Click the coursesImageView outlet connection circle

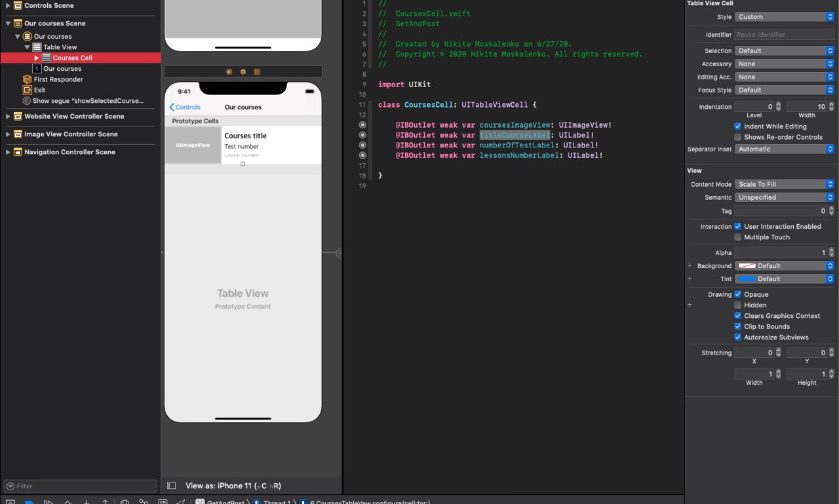click(362, 125)
